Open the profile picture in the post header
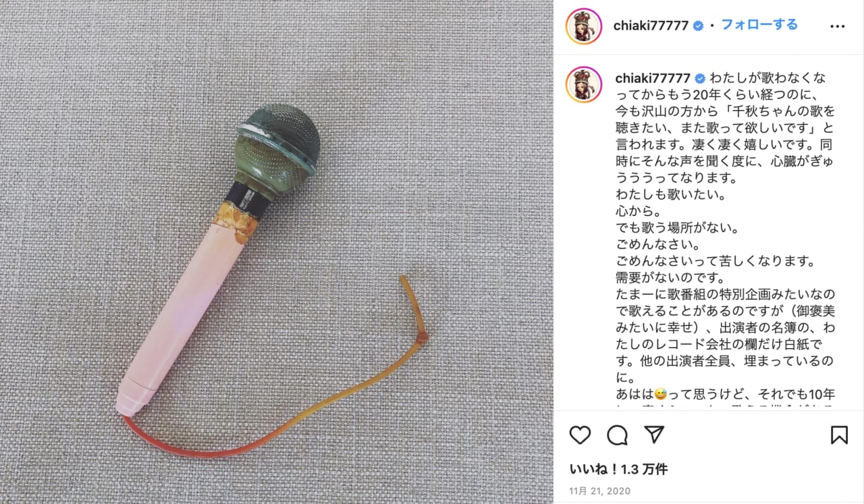 coord(583,26)
